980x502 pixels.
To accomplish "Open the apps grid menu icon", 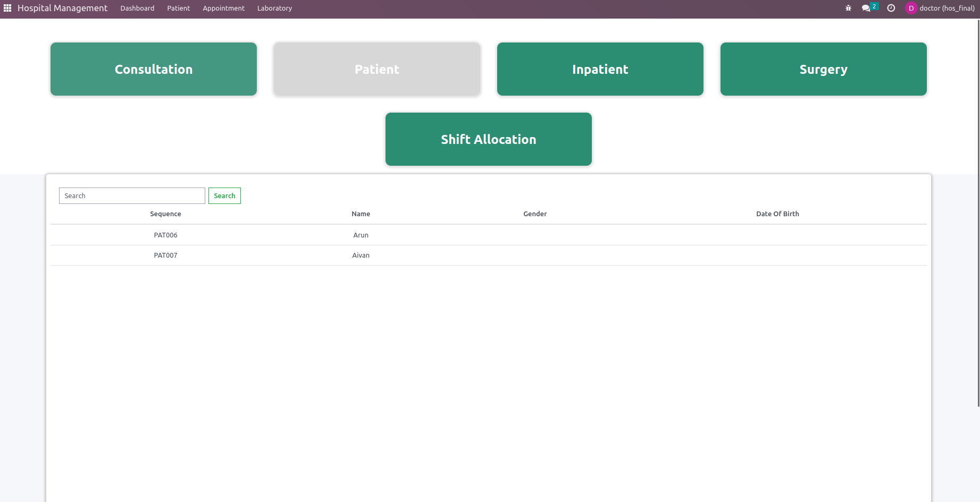I will click(x=7, y=8).
